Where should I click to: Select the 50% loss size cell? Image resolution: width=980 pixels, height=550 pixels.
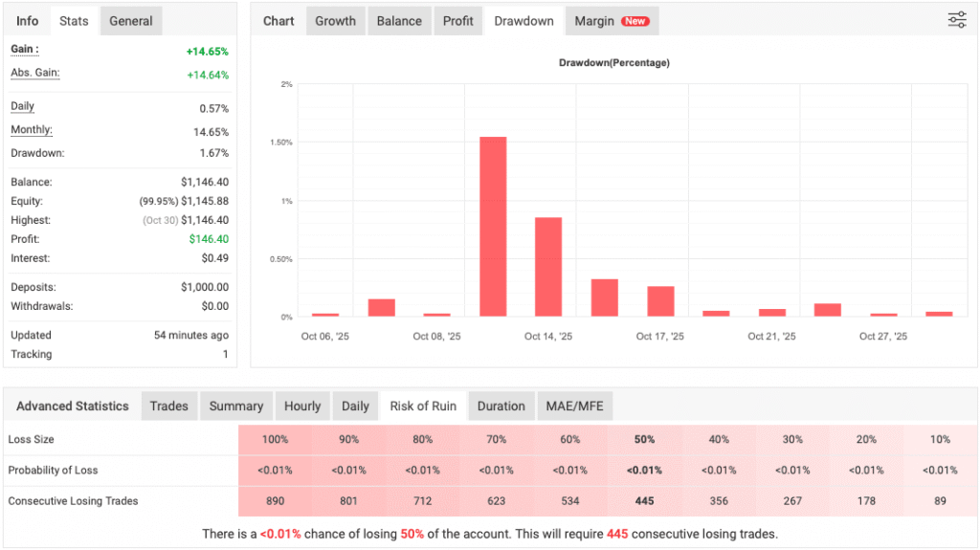tap(644, 439)
